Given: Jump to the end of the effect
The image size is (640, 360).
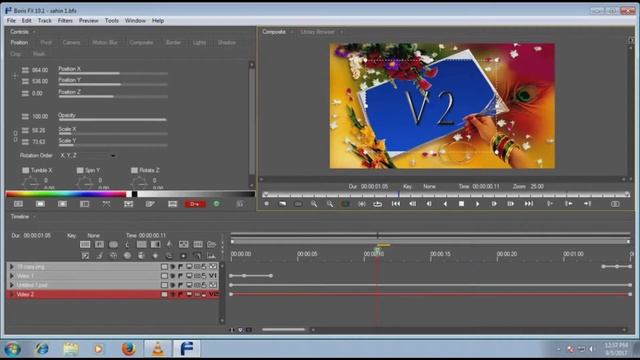Looking at the screenshot, I should (x=529, y=204).
